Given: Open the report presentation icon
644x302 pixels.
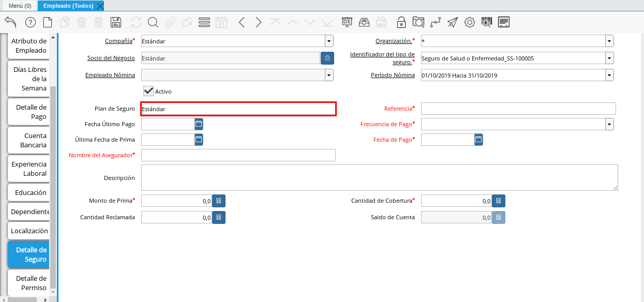Looking at the screenshot, I should pos(347,22).
